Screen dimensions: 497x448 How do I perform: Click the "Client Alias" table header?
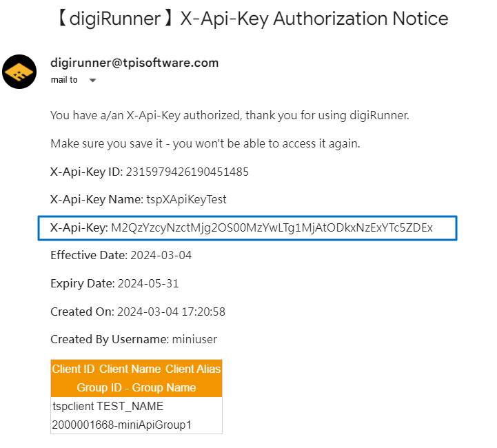[193, 369]
